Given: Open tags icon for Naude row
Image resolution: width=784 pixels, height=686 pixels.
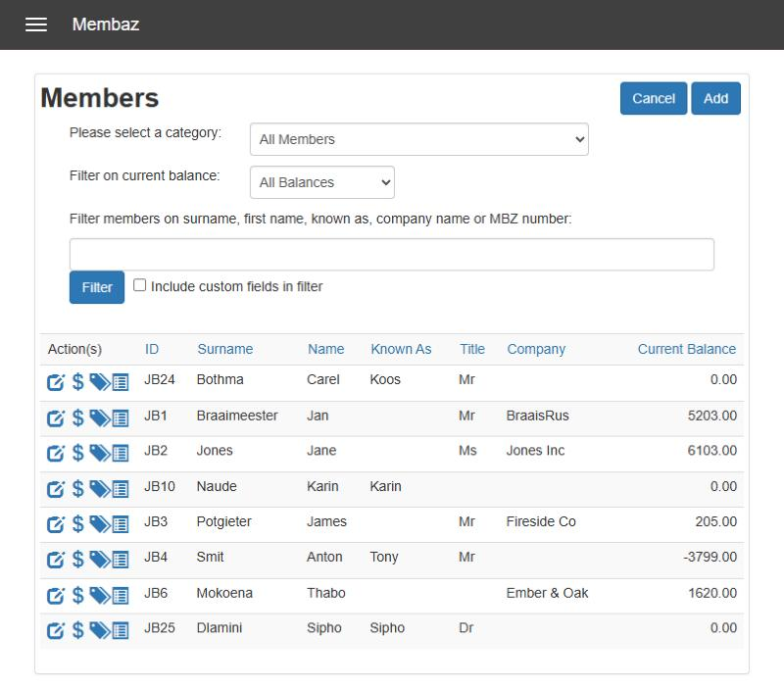Looking at the screenshot, I should pyautogui.click(x=100, y=489).
